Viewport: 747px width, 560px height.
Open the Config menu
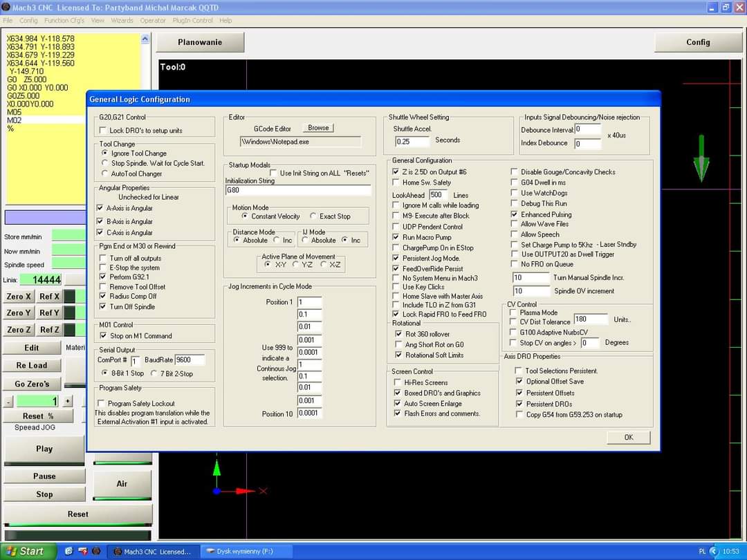pyautogui.click(x=28, y=21)
